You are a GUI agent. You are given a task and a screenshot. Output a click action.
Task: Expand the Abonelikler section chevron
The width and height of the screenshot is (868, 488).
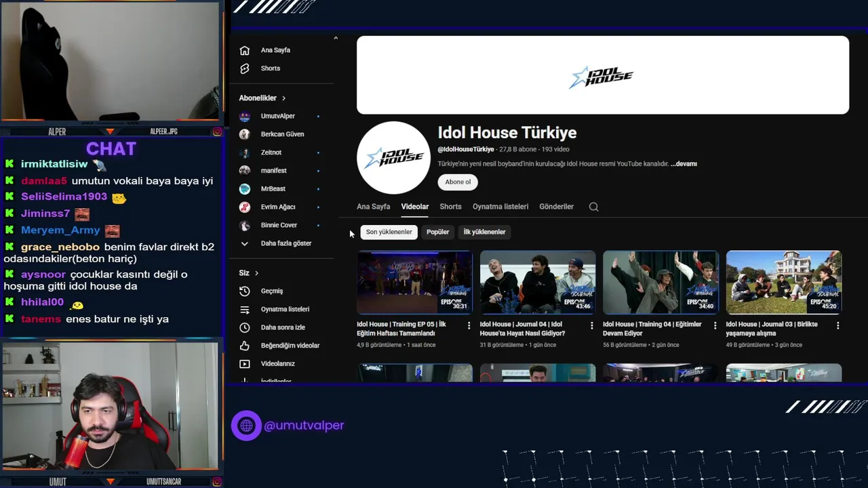283,98
